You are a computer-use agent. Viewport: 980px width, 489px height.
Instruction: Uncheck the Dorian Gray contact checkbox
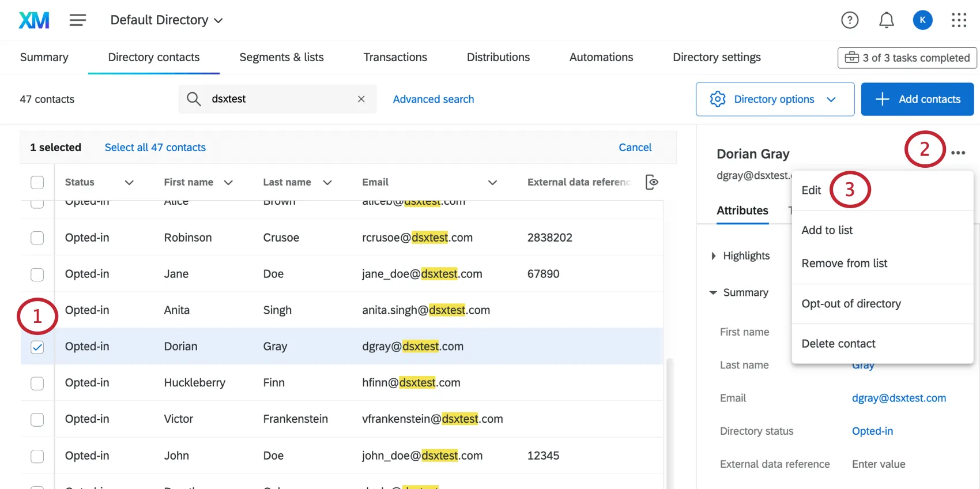click(37, 347)
